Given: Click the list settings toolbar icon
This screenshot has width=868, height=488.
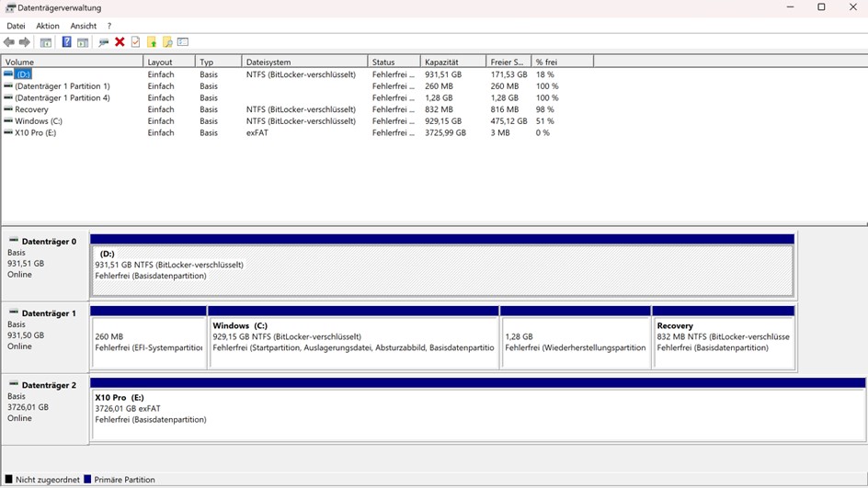Looking at the screenshot, I should tap(183, 42).
